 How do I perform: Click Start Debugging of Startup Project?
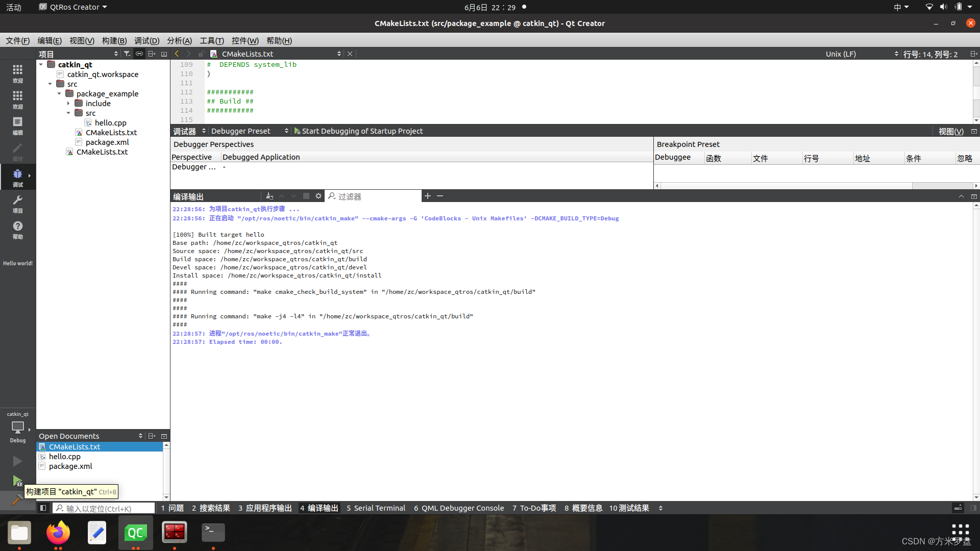pos(362,131)
